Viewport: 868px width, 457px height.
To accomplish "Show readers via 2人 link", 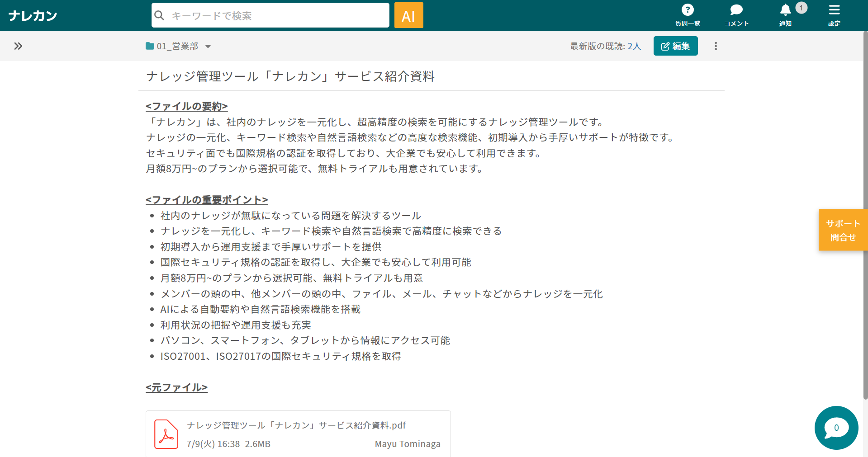I will tap(634, 46).
